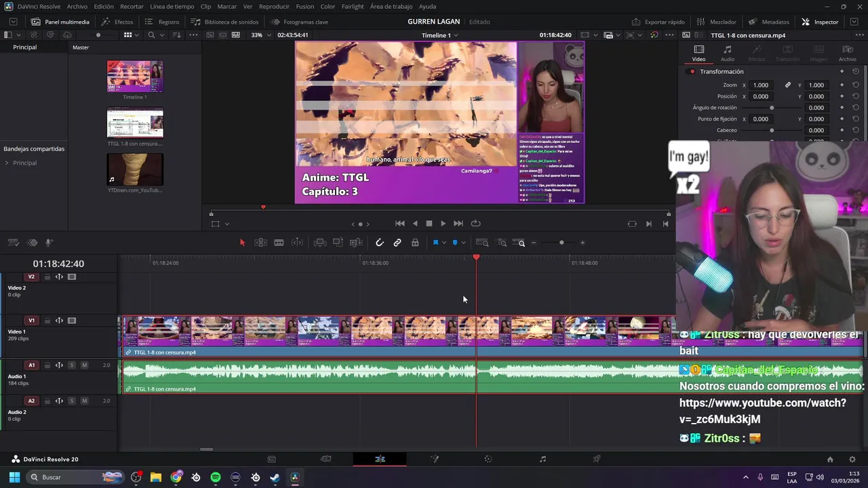
Task: Open the Timeline 1 name dropdown
Action: coord(439,35)
